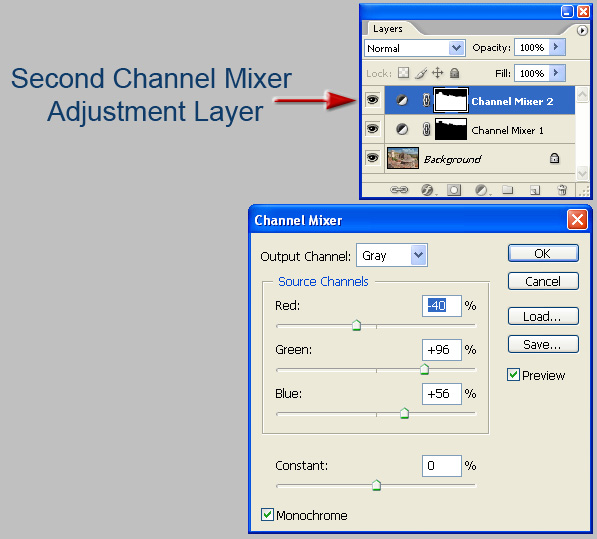Toggle lock transparent pixels icon
597x539 pixels.
[404, 73]
